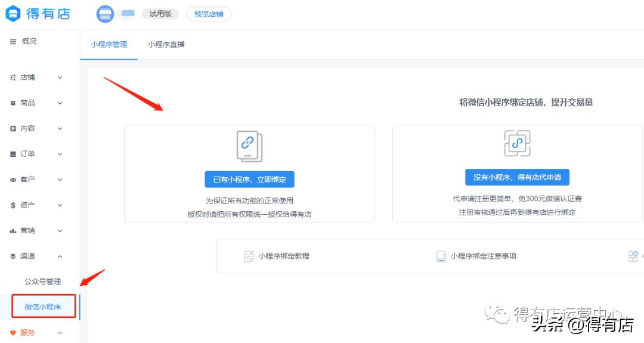644x343 pixels.
Task: Click the 得有店 logo icon
Action: coord(13,14)
